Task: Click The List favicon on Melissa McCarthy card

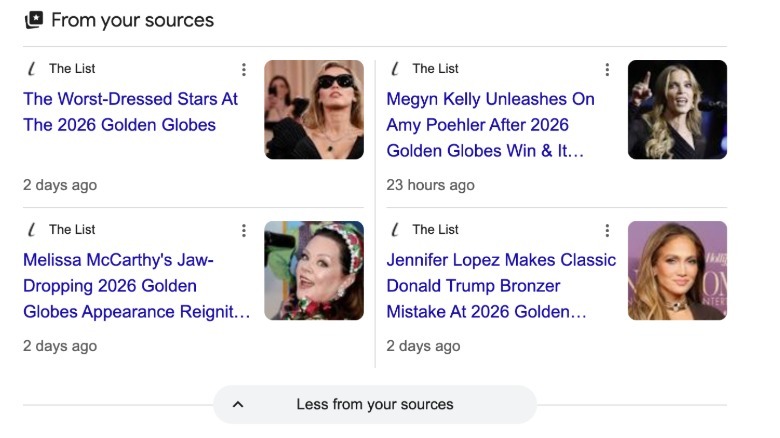Action: [x=32, y=229]
